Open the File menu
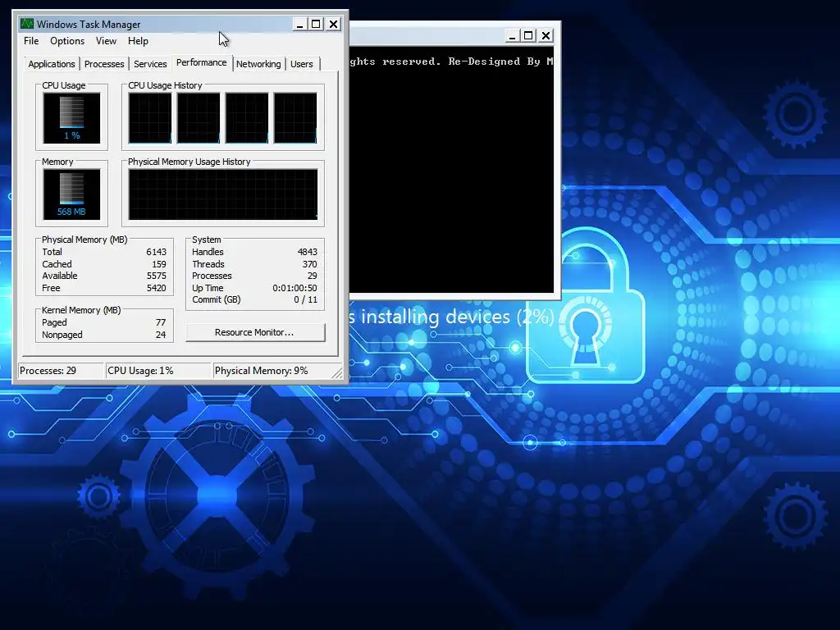The width and height of the screenshot is (840, 630). pyautogui.click(x=31, y=41)
